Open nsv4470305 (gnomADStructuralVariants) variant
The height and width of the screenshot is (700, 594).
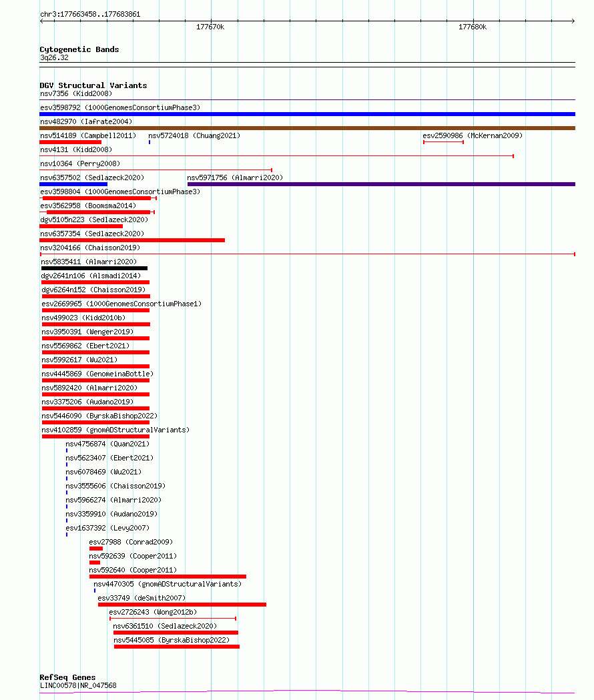tap(168, 585)
